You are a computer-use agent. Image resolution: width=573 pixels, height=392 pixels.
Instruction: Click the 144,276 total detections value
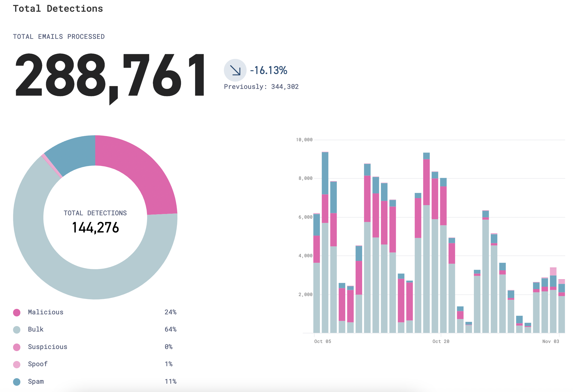95,228
